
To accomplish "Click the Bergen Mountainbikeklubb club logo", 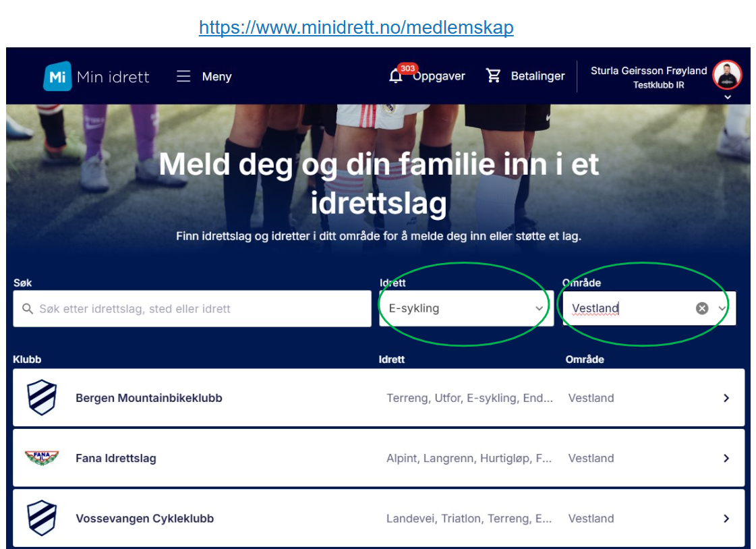I will point(42,398).
